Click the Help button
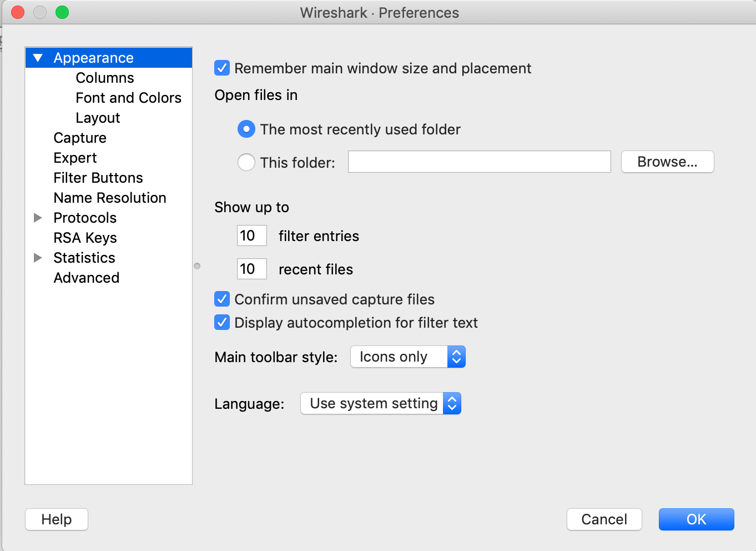The height and width of the screenshot is (551, 756). [x=57, y=519]
